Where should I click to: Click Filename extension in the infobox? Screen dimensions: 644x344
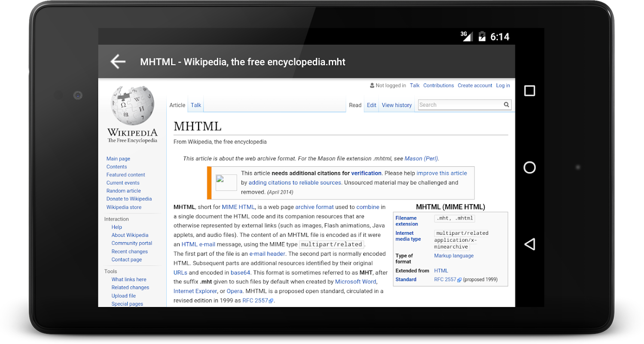coord(407,221)
